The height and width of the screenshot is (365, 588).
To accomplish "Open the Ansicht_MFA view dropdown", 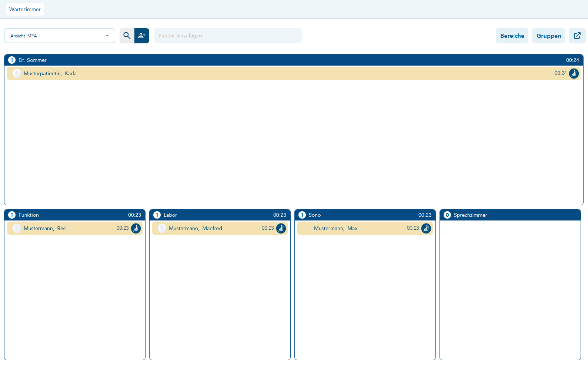I will point(59,36).
